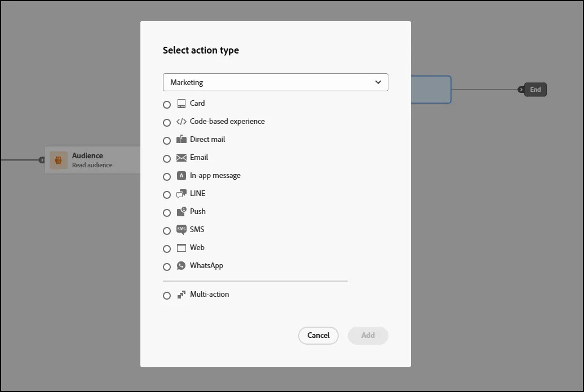Click the LINE chat bubbles icon
This screenshot has height=392, width=584.
pyautogui.click(x=182, y=194)
